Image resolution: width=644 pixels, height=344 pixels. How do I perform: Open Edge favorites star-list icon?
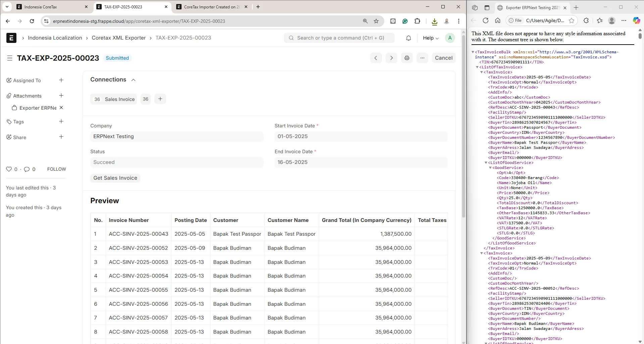(x=600, y=20)
